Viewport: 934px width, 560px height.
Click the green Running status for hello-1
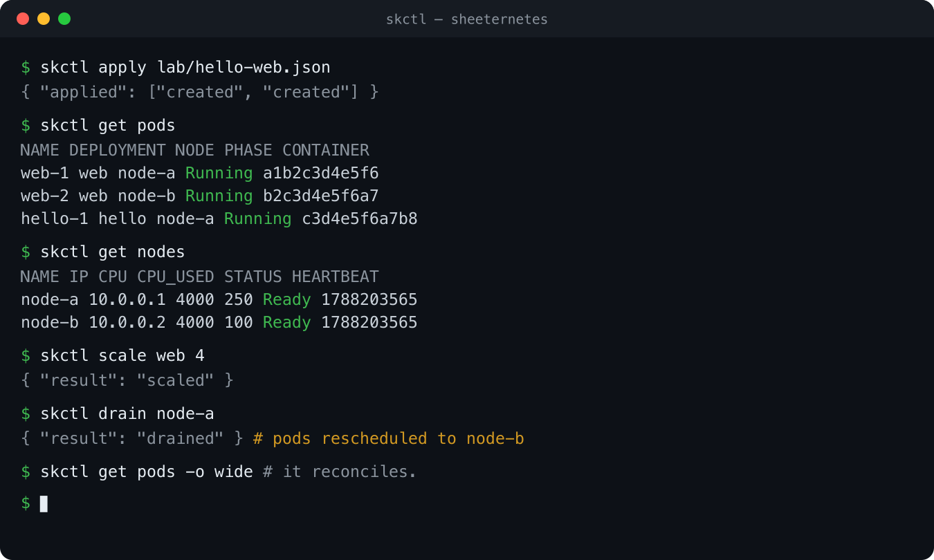pyautogui.click(x=258, y=219)
